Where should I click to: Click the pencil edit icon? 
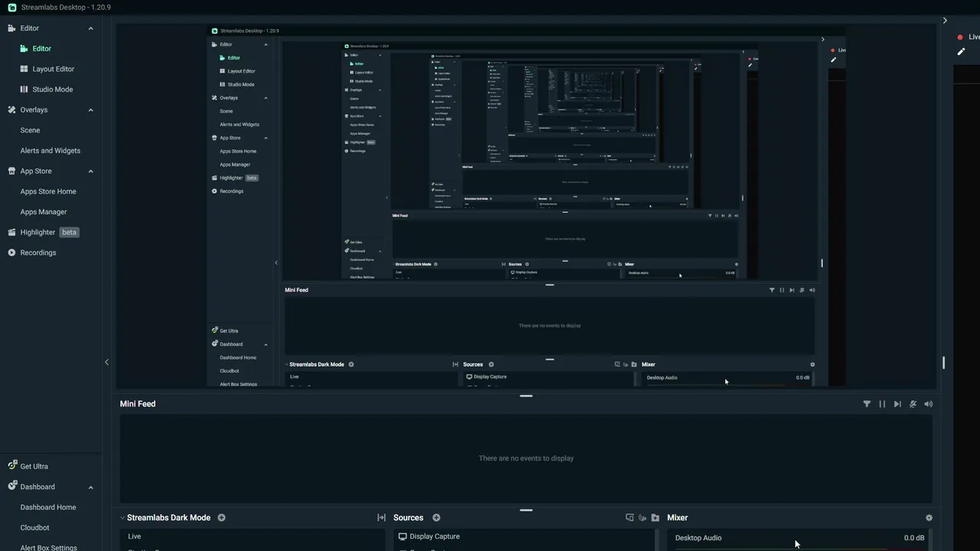point(961,52)
